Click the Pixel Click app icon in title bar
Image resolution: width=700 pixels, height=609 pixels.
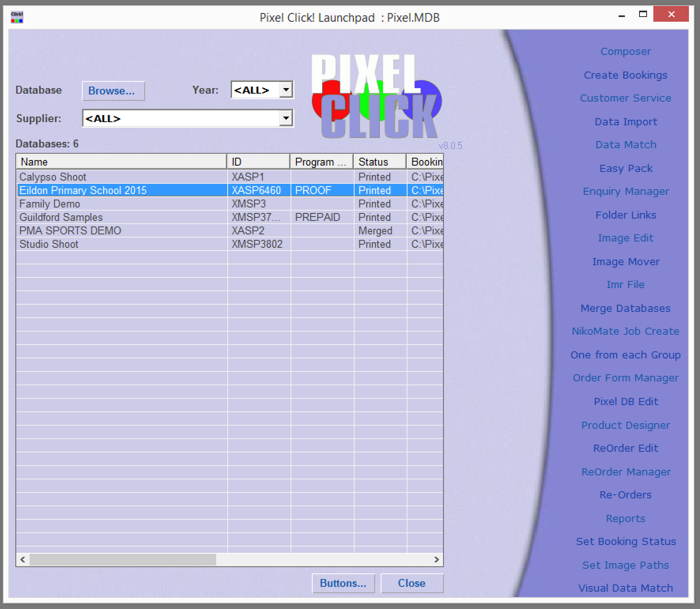[17, 17]
